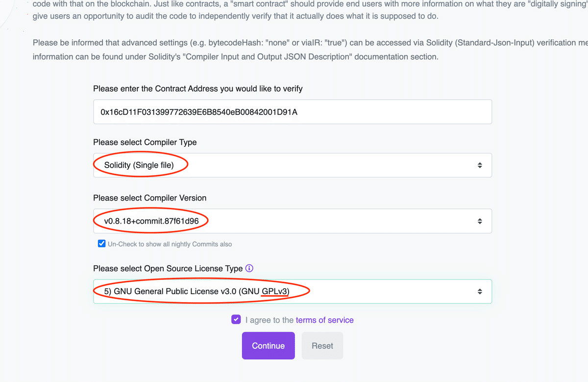Click the 'Un-Check to show all nightly Commits also' label
The height and width of the screenshot is (382, 588).
tap(170, 244)
